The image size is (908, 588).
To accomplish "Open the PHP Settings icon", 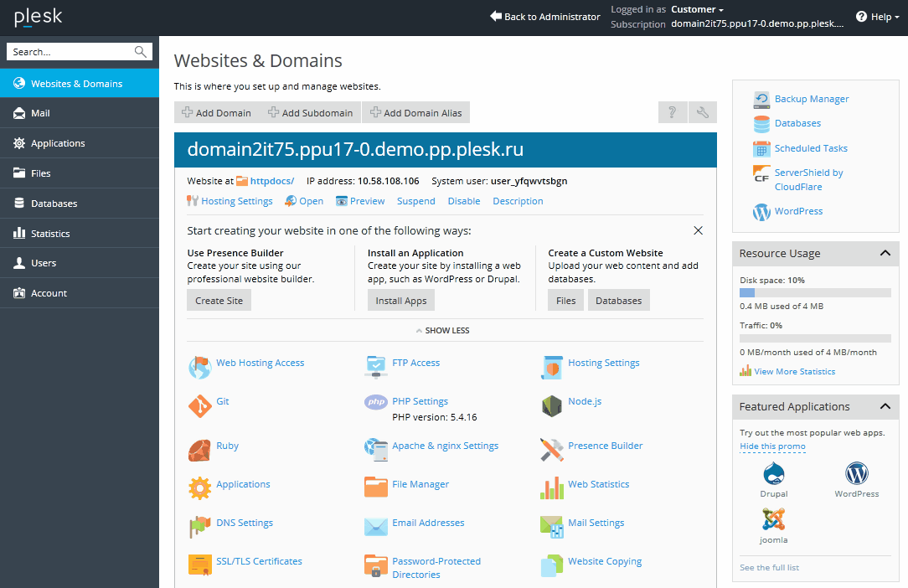I will click(375, 402).
